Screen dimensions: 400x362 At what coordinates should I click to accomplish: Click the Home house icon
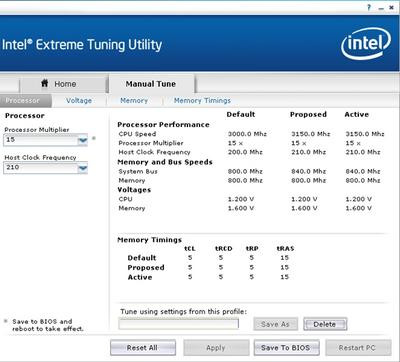pos(45,83)
